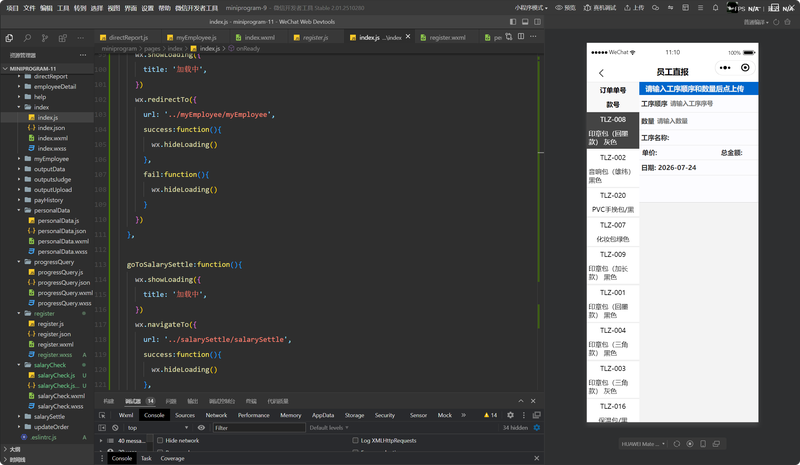Open salaryCheck.js in the file tree
800x465 pixels.
(56, 375)
